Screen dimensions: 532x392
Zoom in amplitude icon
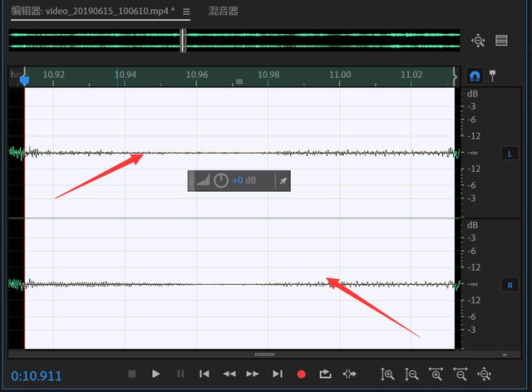click(x=387, y=375)
